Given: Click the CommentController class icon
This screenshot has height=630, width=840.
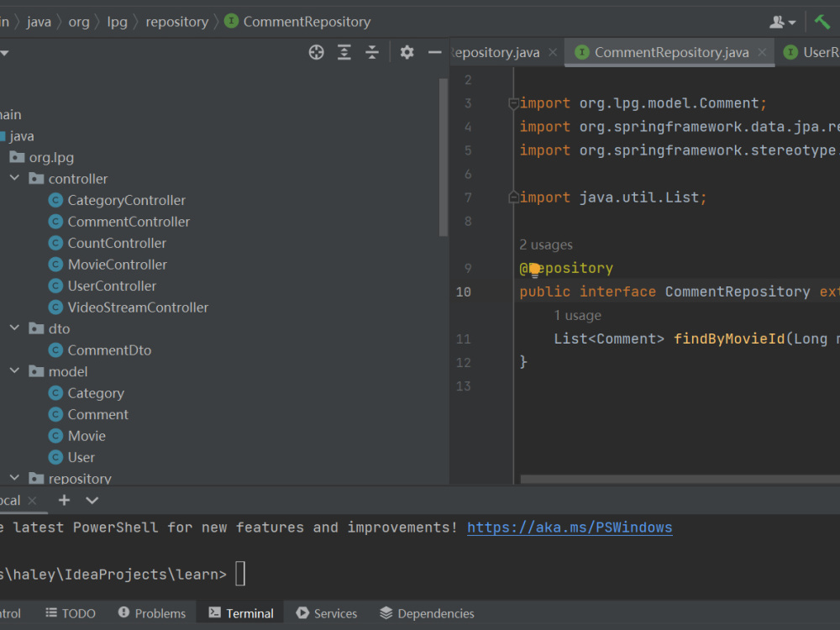Looking at the screenshot, I should [55, 222].
